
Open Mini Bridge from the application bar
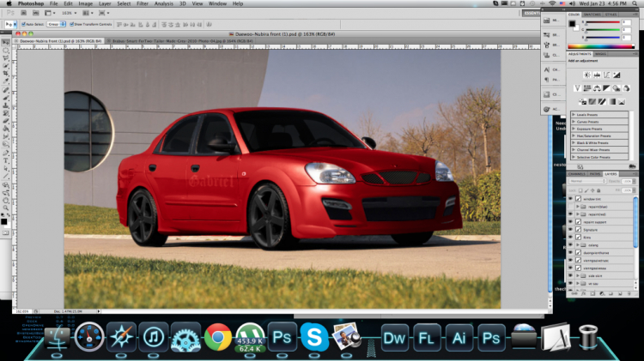(36, 13)
